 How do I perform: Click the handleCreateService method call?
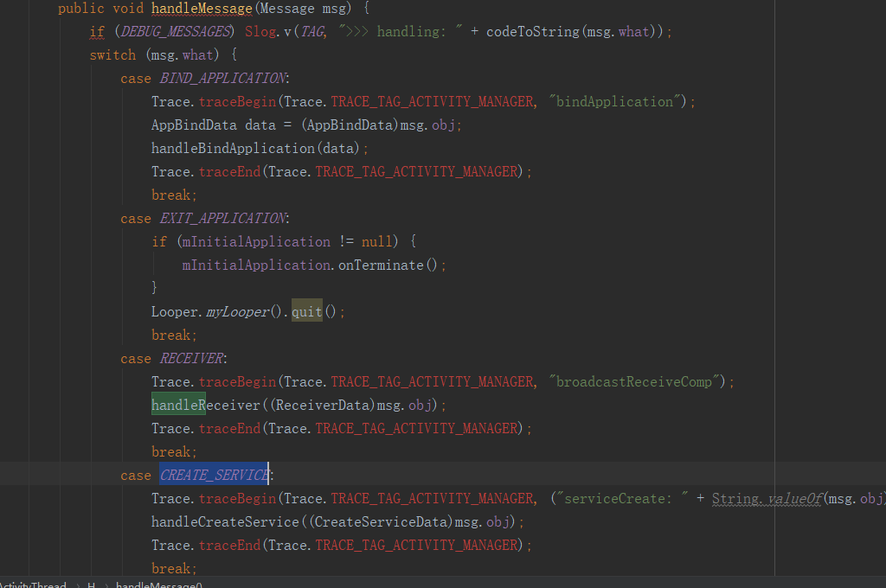point(225,522)
